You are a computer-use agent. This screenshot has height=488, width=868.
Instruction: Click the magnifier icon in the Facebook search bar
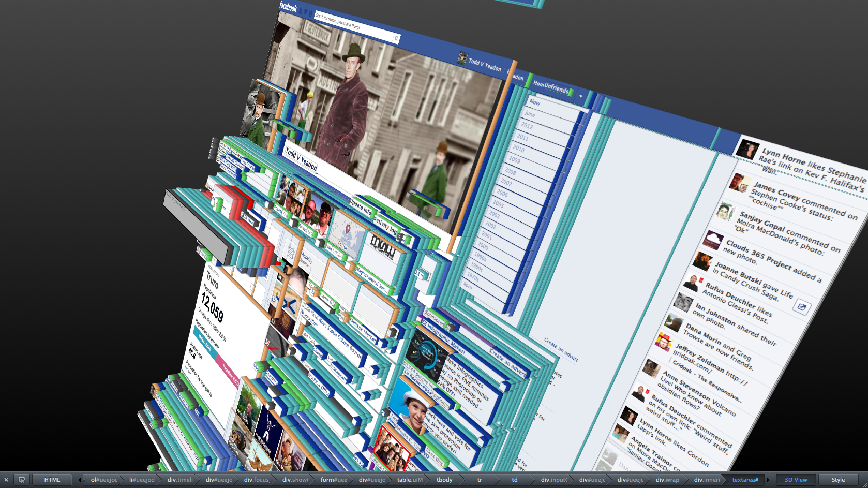pyautogui.click(x=396, y=37)
